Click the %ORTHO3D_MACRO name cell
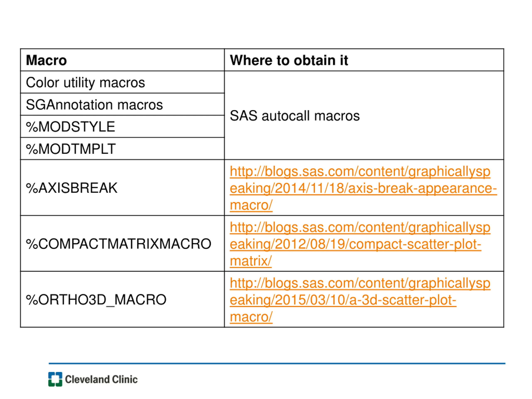The height and width of the screenshot is (399, 532). coord(122,299)
